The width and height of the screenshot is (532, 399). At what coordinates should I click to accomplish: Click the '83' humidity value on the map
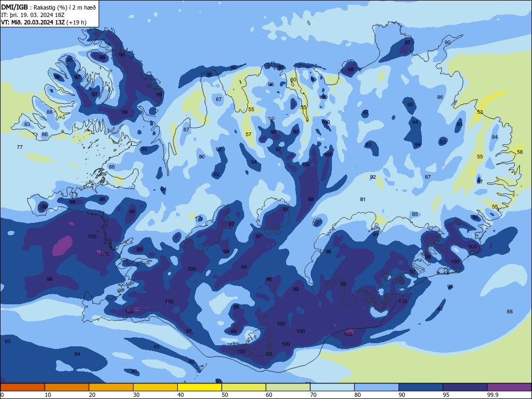[x=27, y=124]
